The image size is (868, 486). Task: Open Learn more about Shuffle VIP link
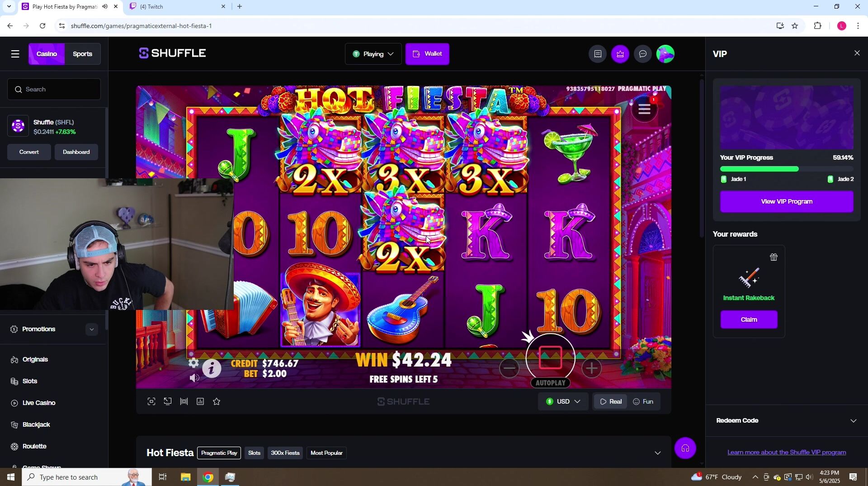787,452
